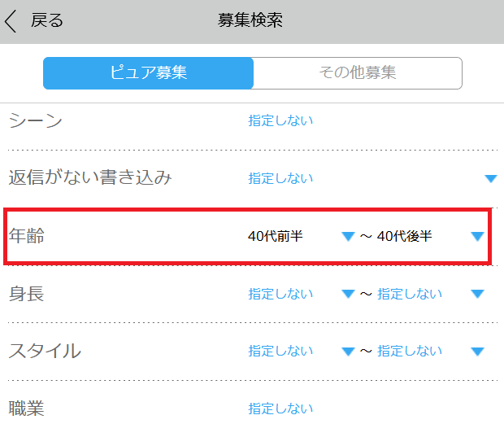Click minimum スタイル 指定しない value

click(x=280, y=352)
